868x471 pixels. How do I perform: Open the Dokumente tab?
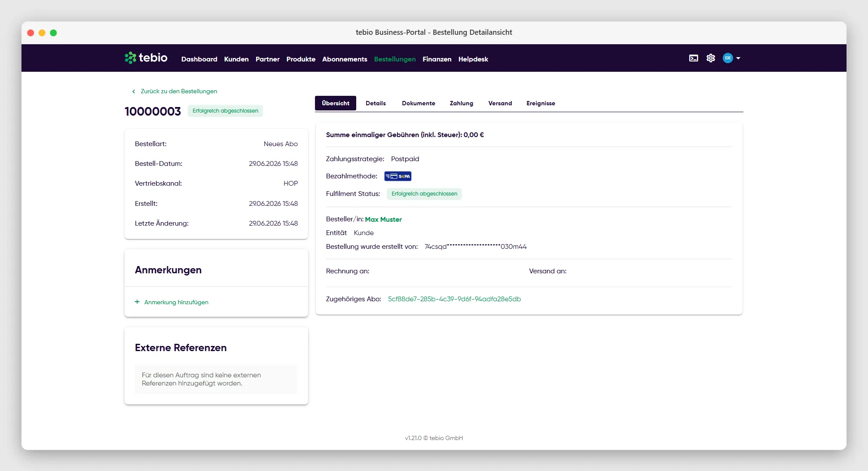419,103
